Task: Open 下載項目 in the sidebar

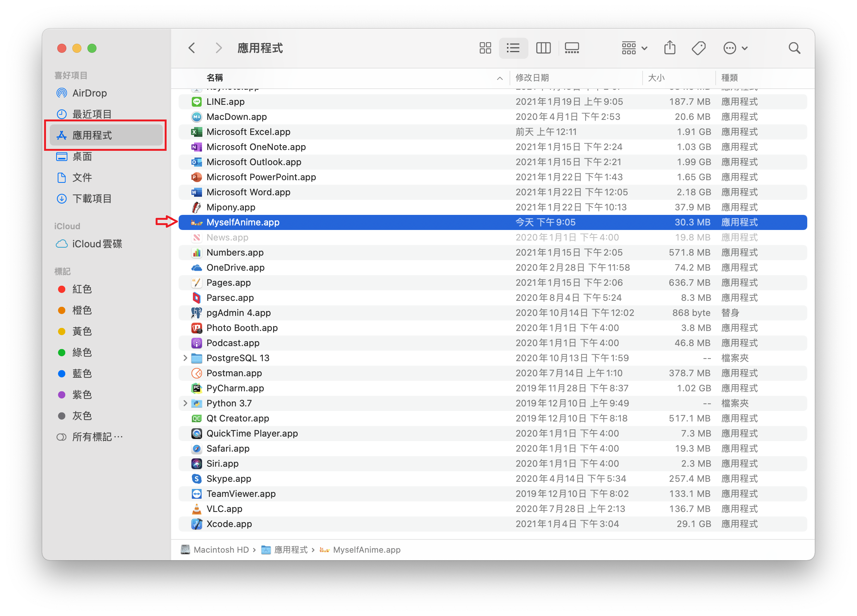Action: click(x=92, y=198)
